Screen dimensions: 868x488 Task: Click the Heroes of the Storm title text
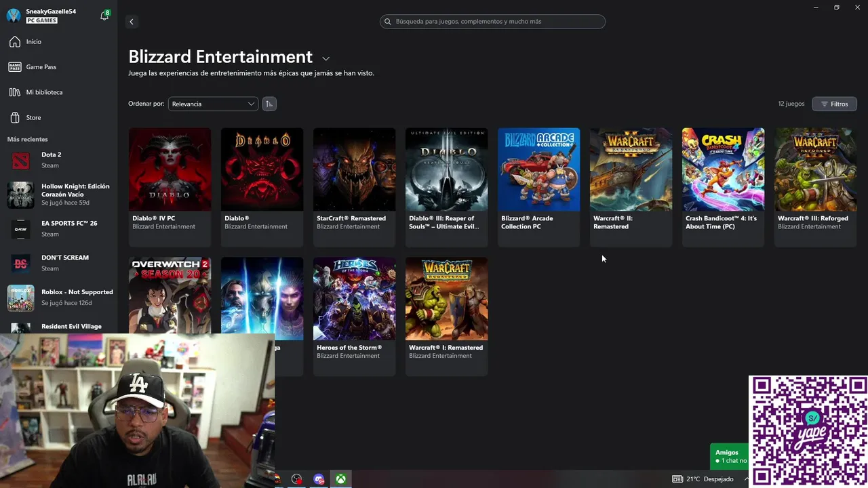click(x=349, y=348)
